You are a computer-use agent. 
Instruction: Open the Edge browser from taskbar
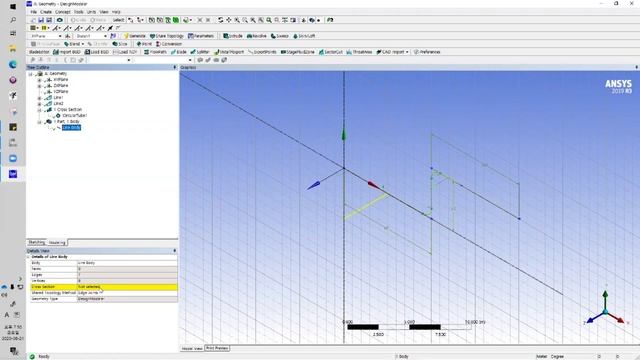tap(13, 64)
